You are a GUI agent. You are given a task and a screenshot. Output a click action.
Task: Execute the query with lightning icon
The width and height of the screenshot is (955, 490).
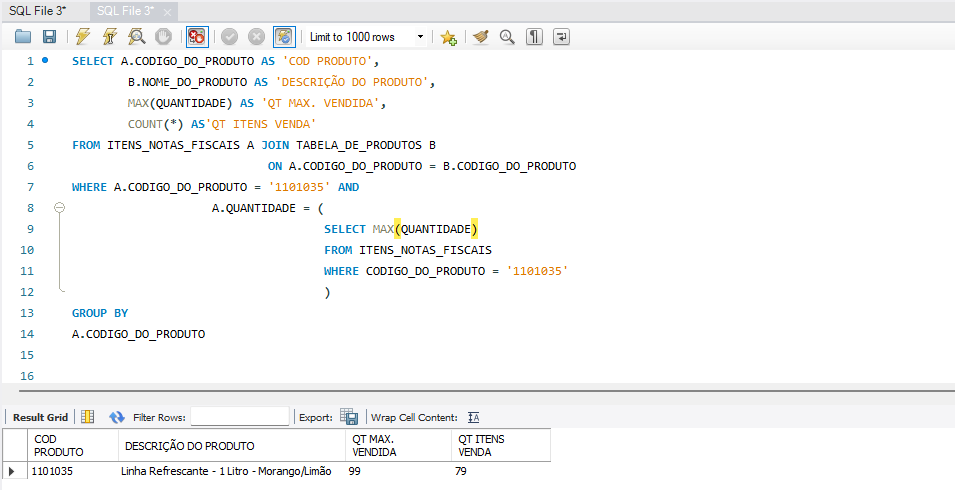83,37
